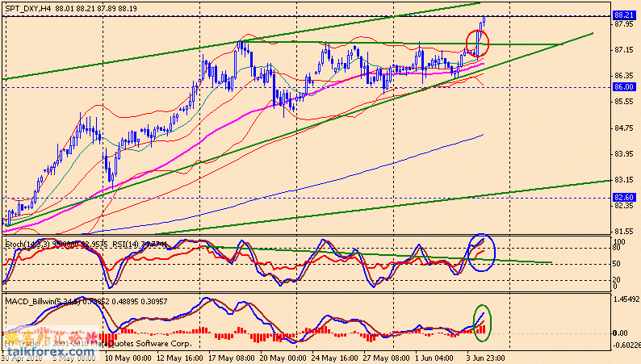
Task: Click the 86.00 highlighted price label
Action: 624,87
